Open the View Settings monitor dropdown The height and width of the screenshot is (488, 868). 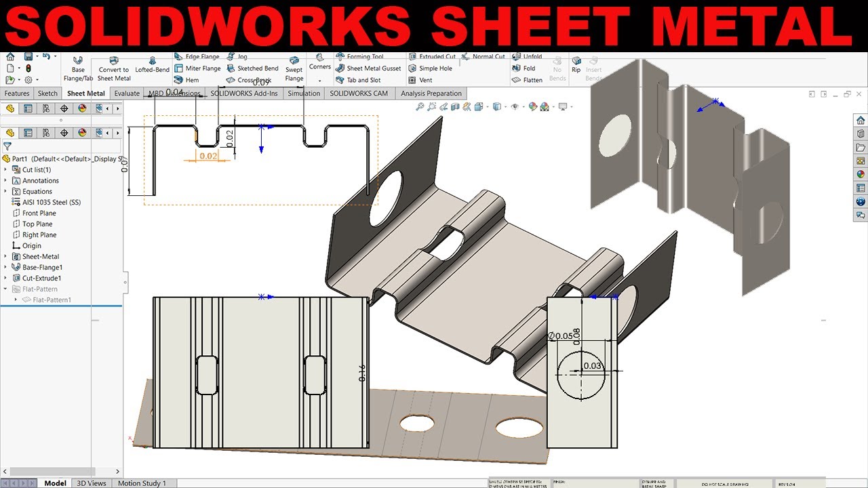click(571, 106)
